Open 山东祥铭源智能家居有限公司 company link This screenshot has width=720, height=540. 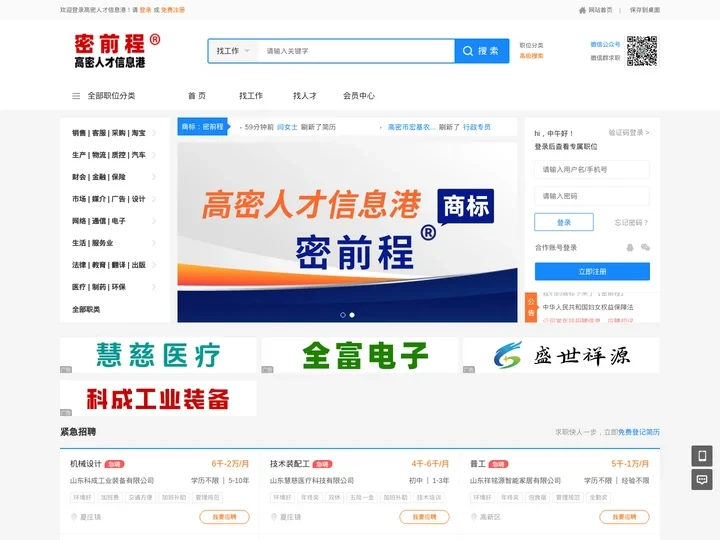515,481
